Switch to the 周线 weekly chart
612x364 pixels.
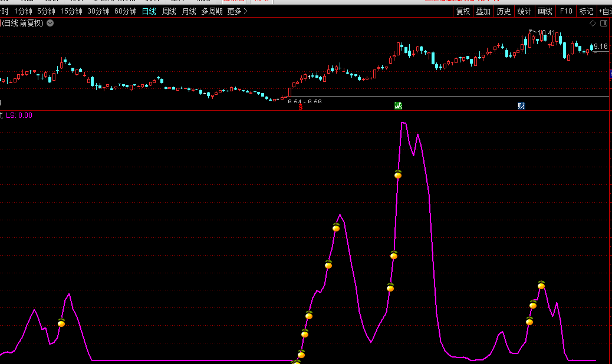pyautogui.click(x=169, y=11)
